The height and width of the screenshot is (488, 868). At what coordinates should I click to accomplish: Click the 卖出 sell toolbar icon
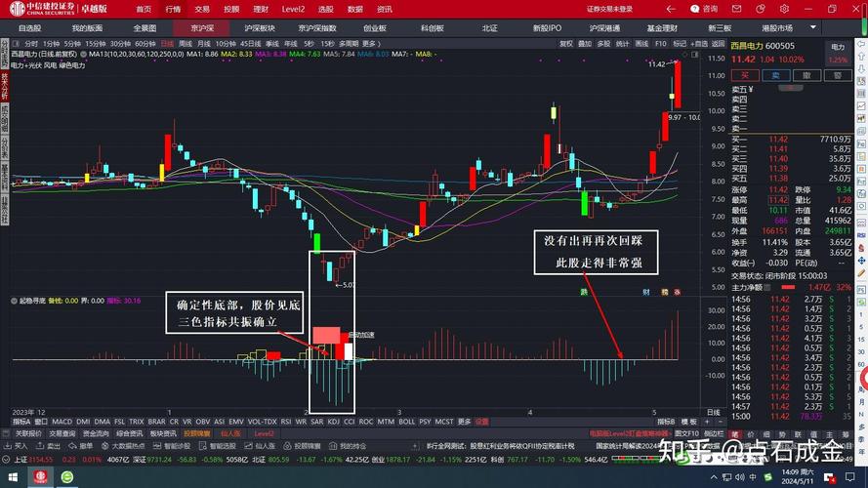49,446
